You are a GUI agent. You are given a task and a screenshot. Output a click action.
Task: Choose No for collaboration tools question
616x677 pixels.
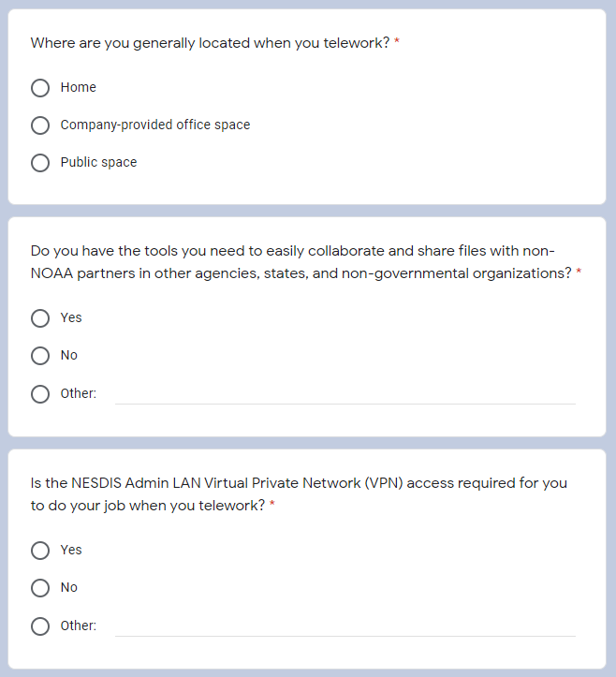tap(40, 356)
